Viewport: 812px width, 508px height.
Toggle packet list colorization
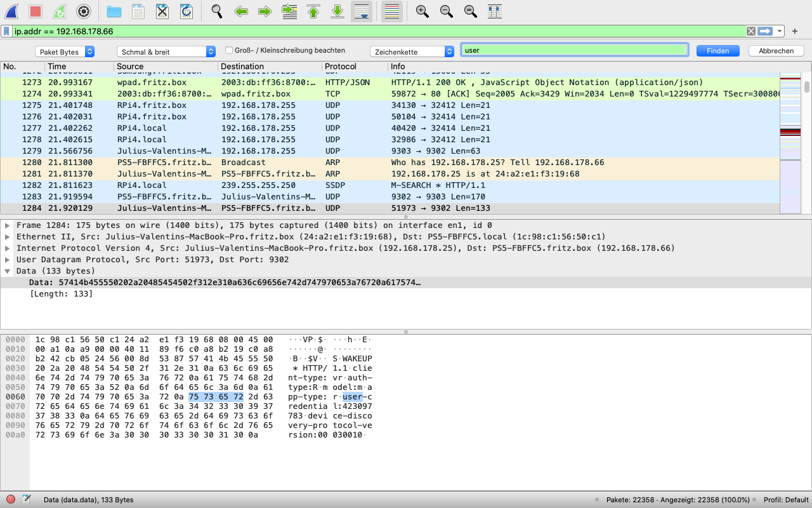(392, 11)
